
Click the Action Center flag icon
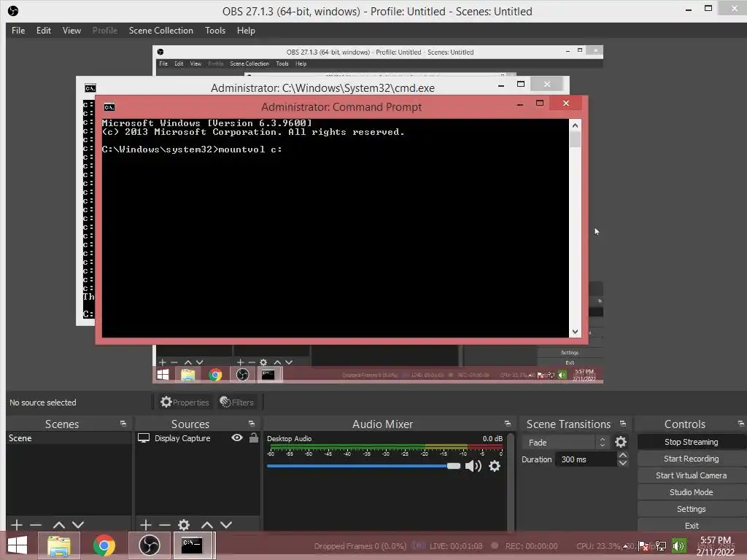643,546
